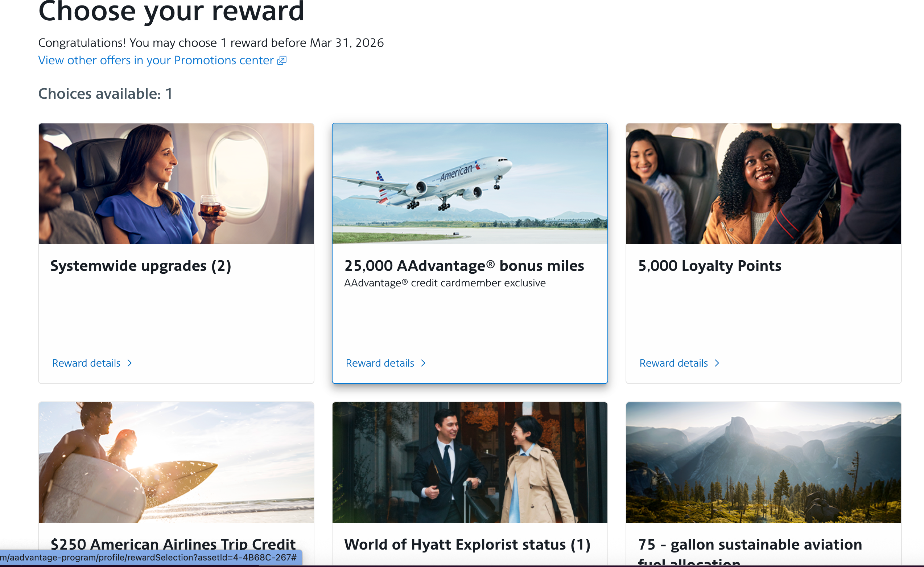Viewport: 924px width, 567px height.
Task: Open Reward details for 5,000 Loyalty Points
Action: click(x=673, y=363)
